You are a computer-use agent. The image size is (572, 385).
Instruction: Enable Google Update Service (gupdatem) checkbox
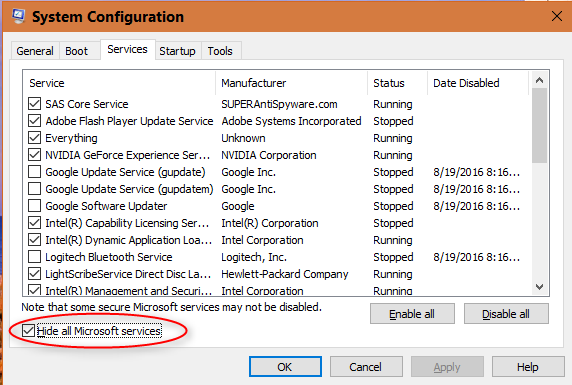[34, 189]
